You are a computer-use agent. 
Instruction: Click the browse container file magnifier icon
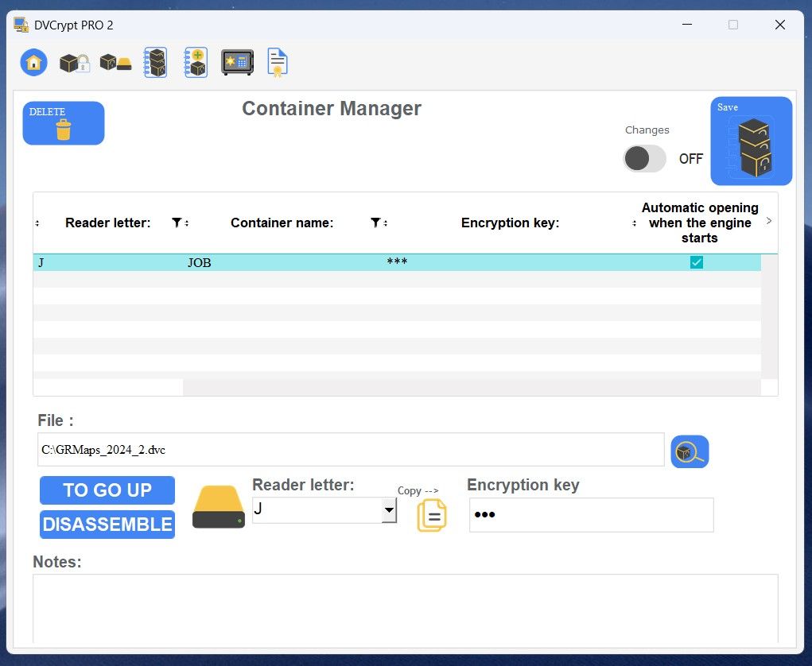tap(689, 451)
